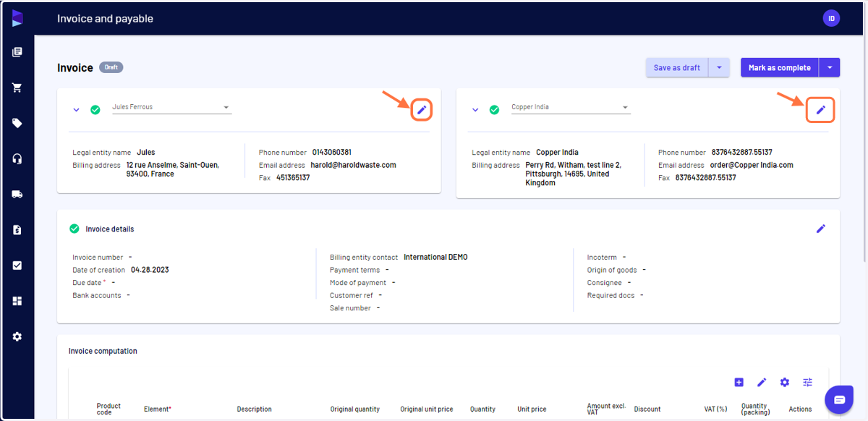Open the Jules Ferrous entity dropdown
The image size is (868, 421).
[171, 107]
